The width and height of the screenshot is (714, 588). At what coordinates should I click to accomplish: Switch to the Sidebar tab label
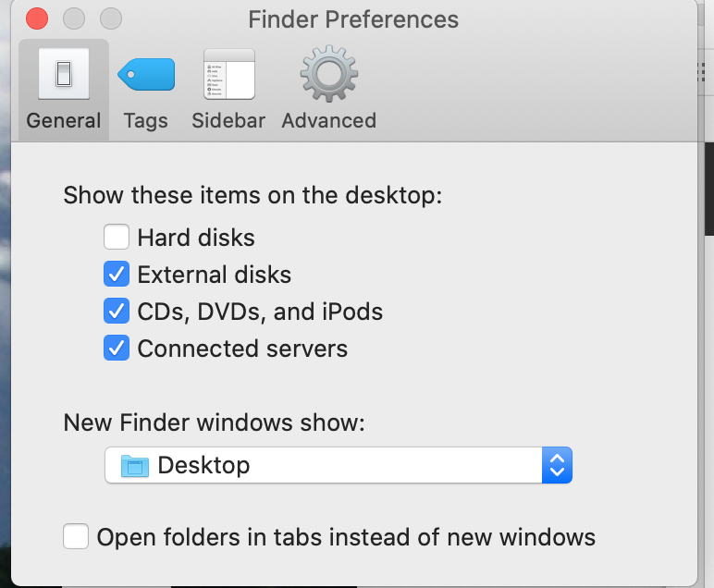pos(228,121)
